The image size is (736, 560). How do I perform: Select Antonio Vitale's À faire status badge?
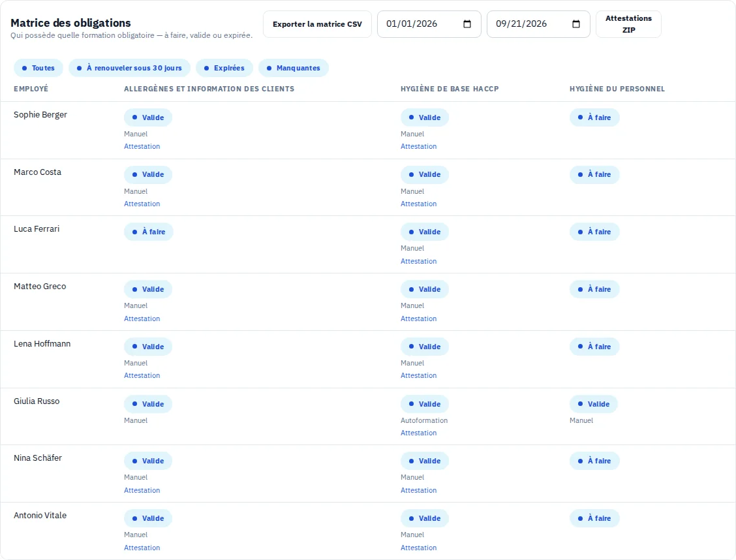pos(594,518)
